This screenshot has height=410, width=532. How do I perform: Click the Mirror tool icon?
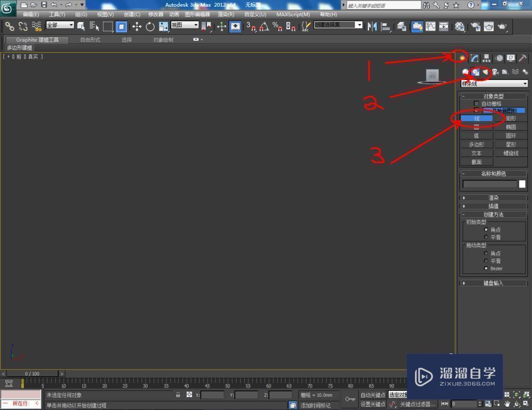372,27
